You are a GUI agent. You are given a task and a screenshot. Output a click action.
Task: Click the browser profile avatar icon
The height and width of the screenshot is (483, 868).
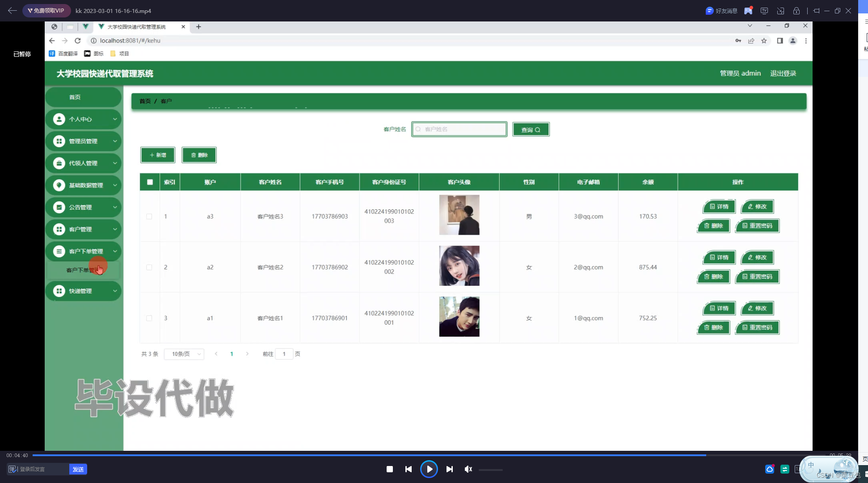pos(793,41)
